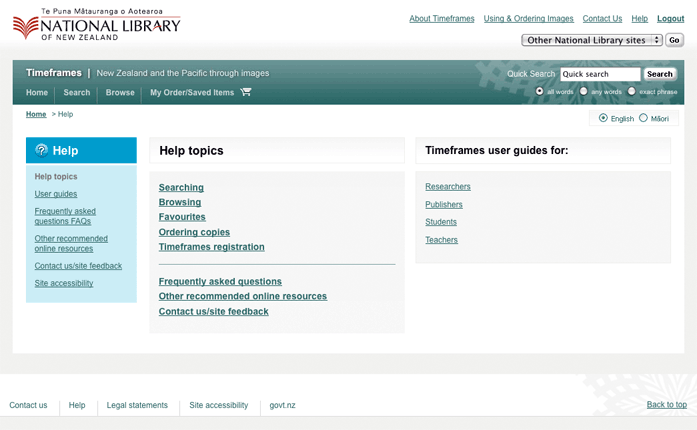Open Frequently asked questions FAQs in sidebar
Viewport: 697px width, 430px height.
[x=65, y=216]
